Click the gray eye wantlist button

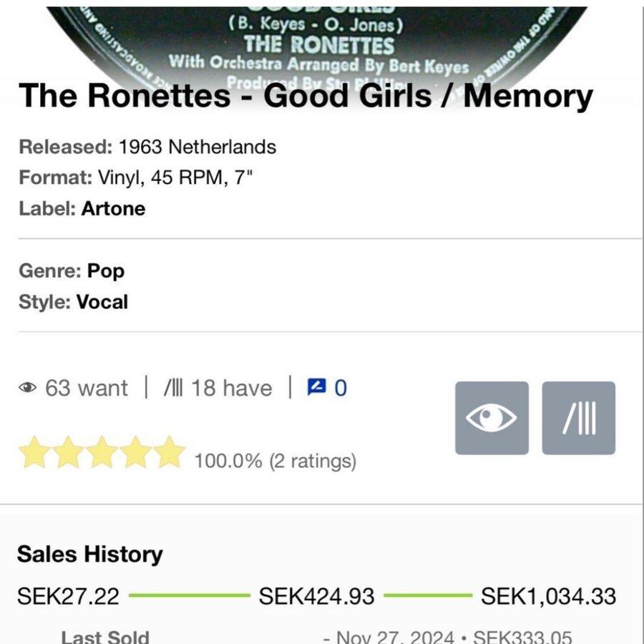492,418
